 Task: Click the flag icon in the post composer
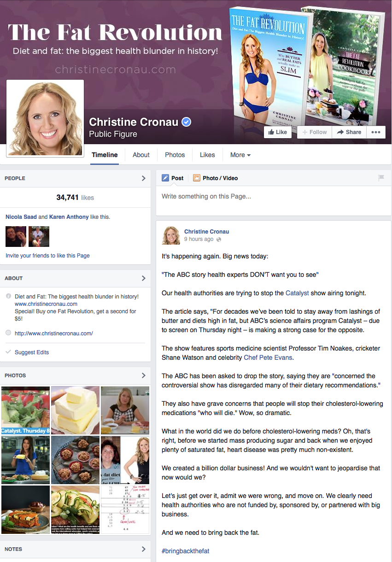(381, 178)
